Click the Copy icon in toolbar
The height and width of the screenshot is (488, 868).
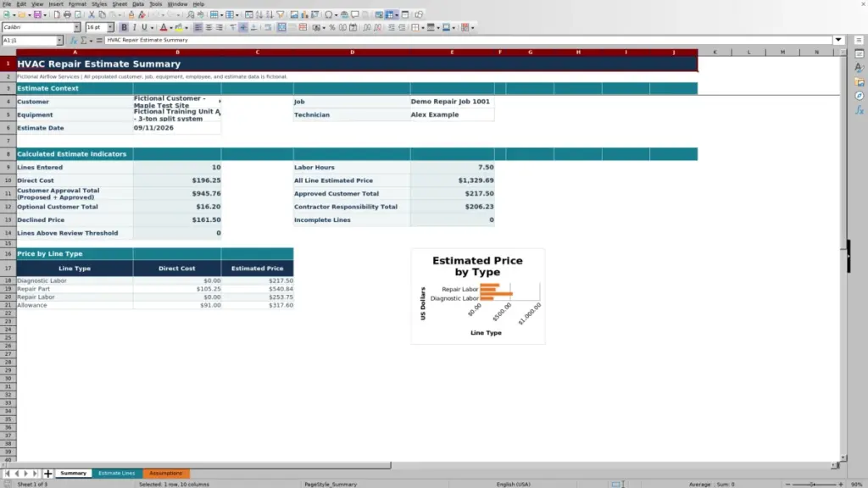(102, 14)
